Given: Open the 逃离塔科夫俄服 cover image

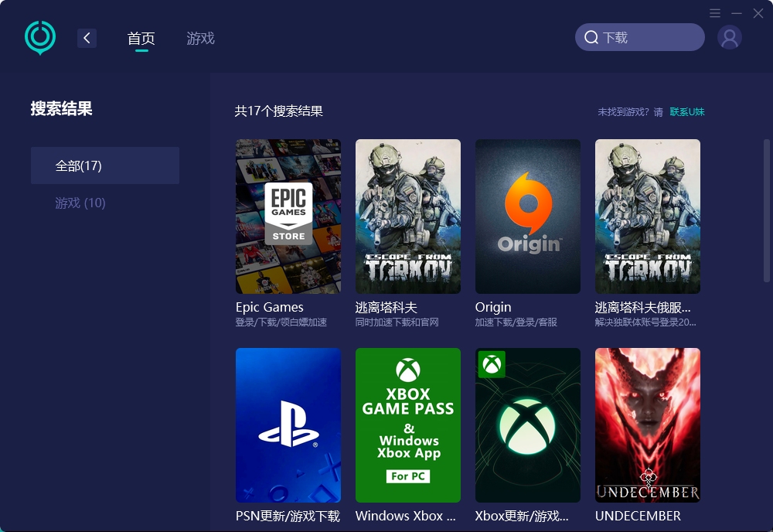Looking at the screenshot, I should point(648,217).
